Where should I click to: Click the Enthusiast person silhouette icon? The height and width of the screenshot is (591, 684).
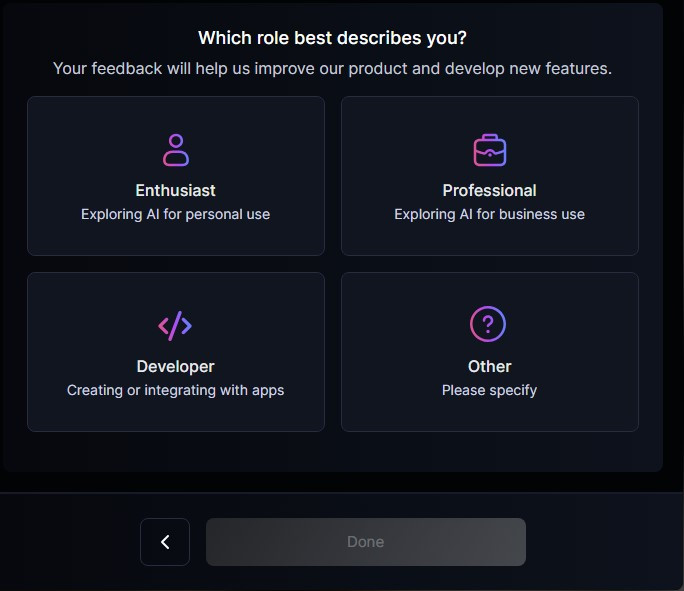pyautogui.click(x=176, y=150)
